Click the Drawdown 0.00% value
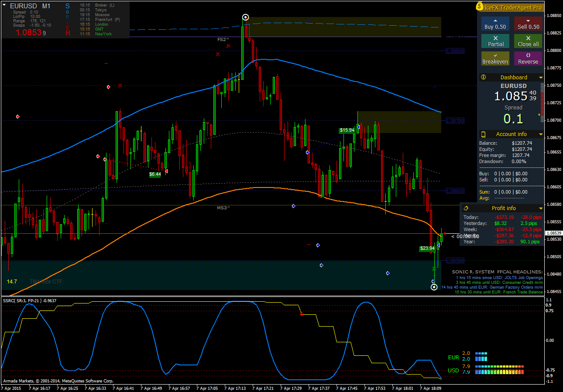 (519, 161)
